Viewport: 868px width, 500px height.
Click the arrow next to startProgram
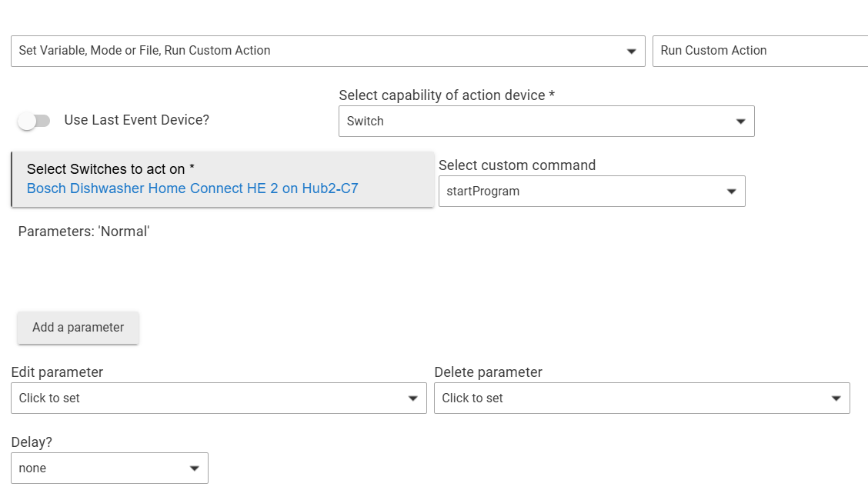tap(731, 192)
